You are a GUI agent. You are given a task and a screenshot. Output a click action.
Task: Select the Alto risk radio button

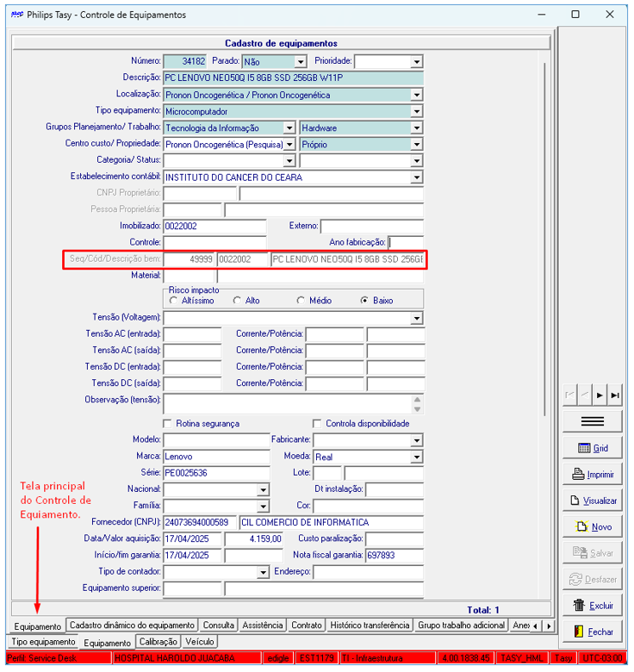click(x=237, y=301)
